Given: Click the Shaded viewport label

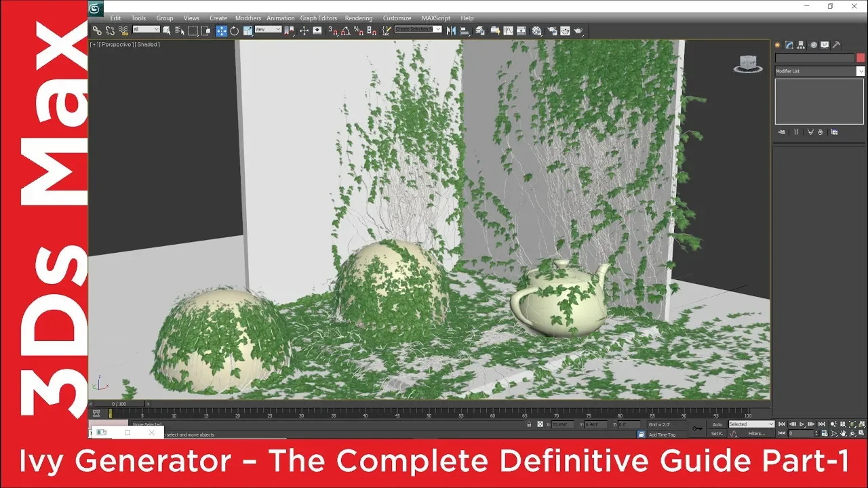Looking at the screenshot, I should point(148,44).
